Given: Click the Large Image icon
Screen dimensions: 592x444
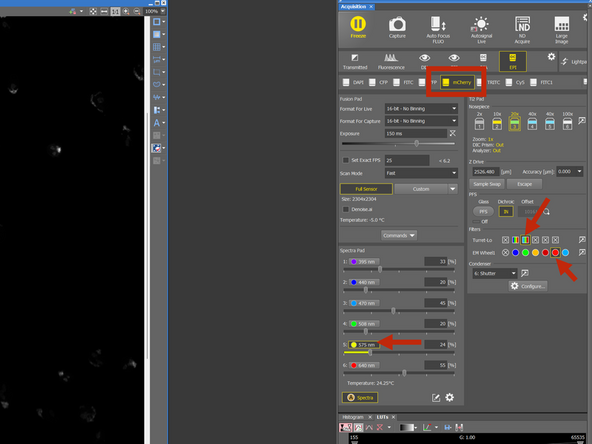Looking at the screenshot, I should pos(561,29).
